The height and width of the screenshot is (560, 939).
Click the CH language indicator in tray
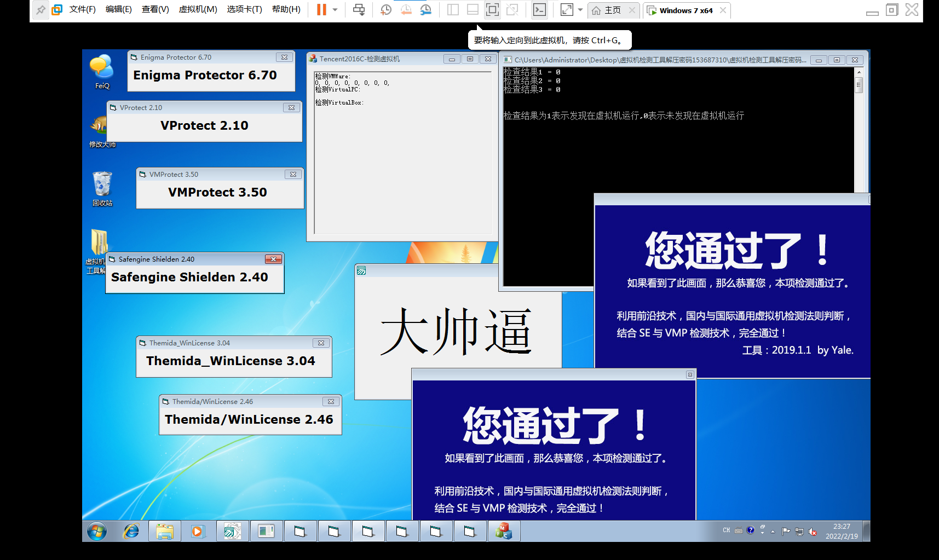[x=727, y=530]
